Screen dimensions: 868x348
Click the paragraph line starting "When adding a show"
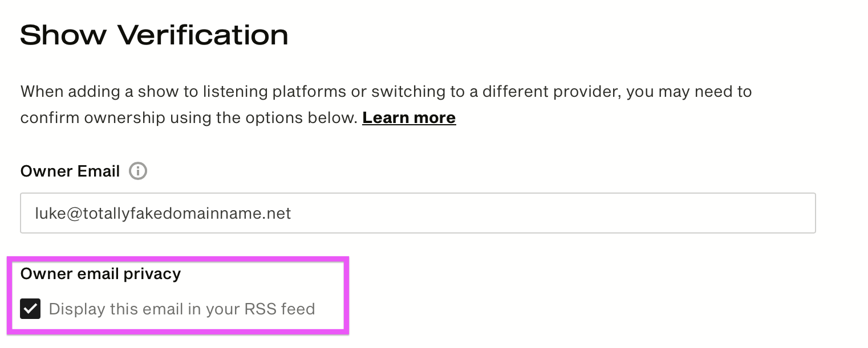click(x=386, y=92)
